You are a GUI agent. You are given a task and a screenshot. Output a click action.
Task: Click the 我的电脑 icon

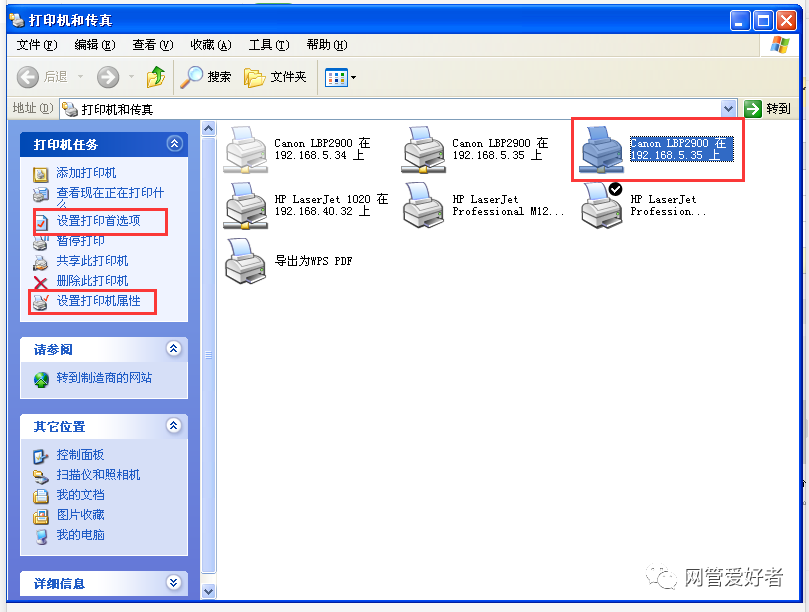[41, 537]
